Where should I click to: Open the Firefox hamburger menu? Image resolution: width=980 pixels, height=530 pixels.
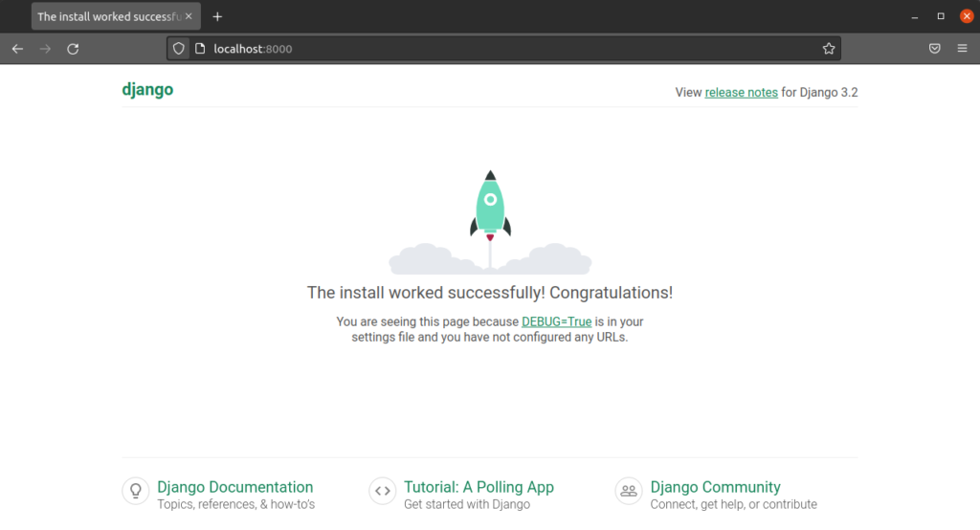click(x=962, y=49)
